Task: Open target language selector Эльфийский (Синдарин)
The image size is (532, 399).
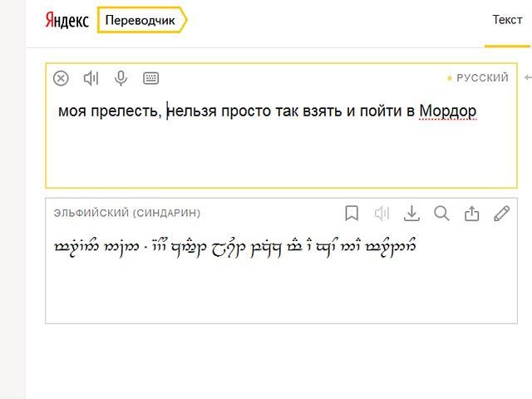Action: 127,214
